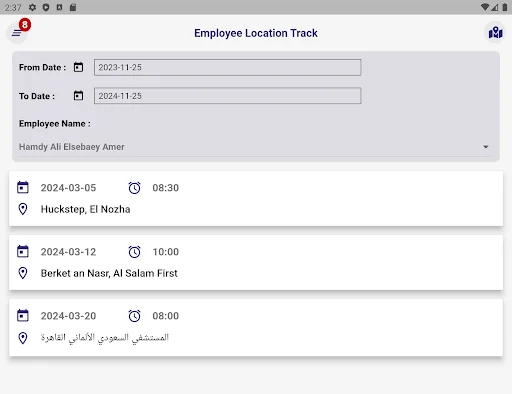The height and width of the screenshot is (394, 512).
Task: Click the Employee Name label
Action: [55, 124]
